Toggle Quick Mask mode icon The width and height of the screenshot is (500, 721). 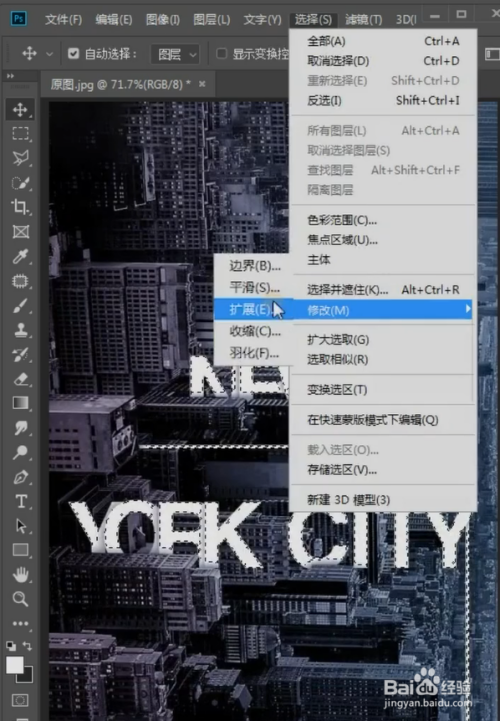20,700
